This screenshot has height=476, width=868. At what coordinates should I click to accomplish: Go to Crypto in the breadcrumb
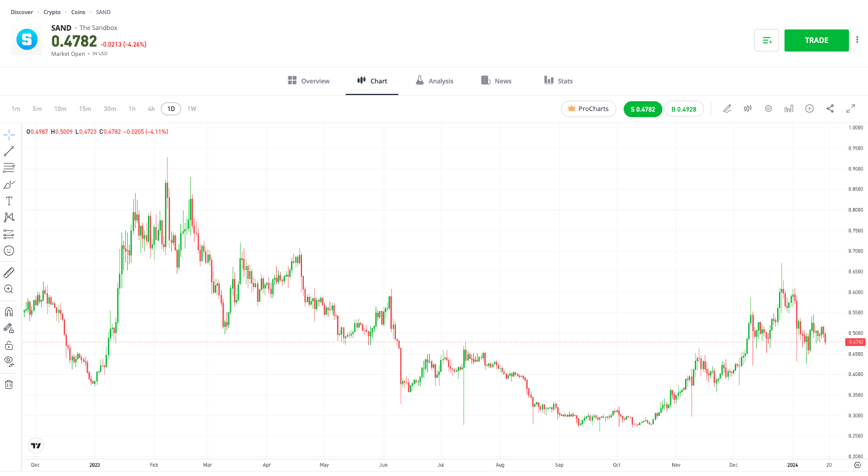point(52,12)
